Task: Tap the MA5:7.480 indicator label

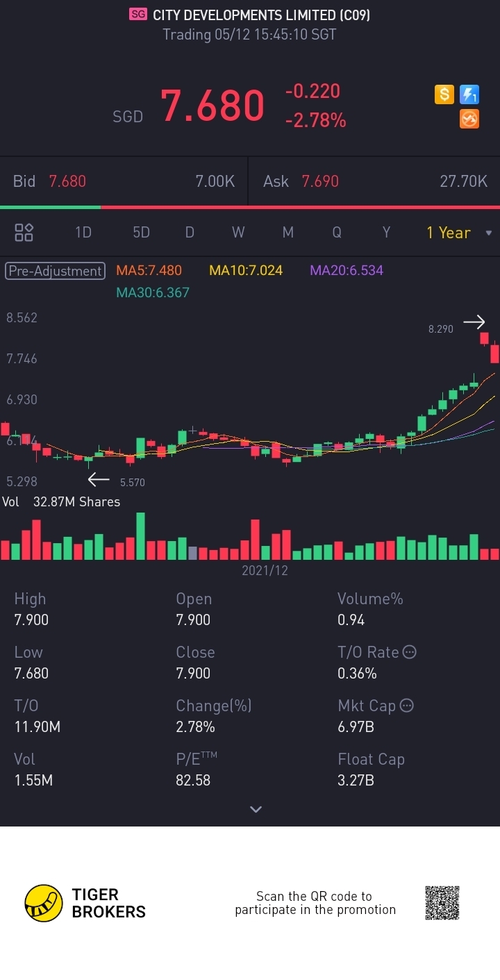Action: point(149,271)
